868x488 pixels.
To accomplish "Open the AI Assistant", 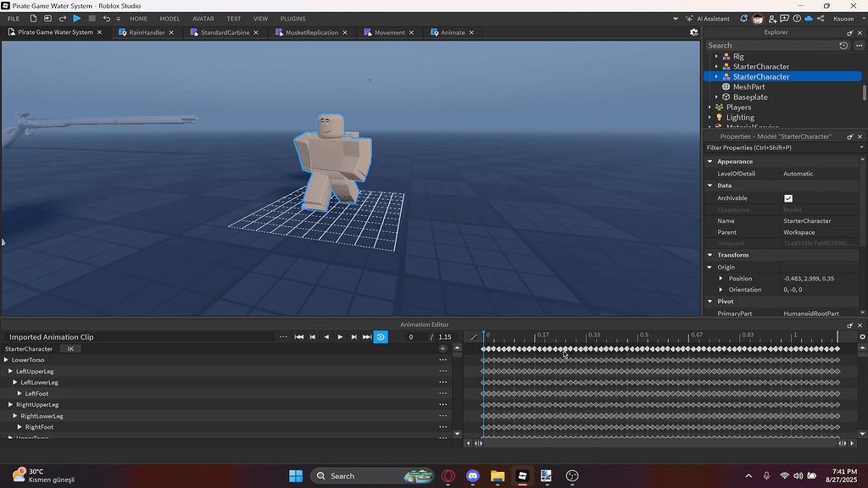I will click(708, 19).
